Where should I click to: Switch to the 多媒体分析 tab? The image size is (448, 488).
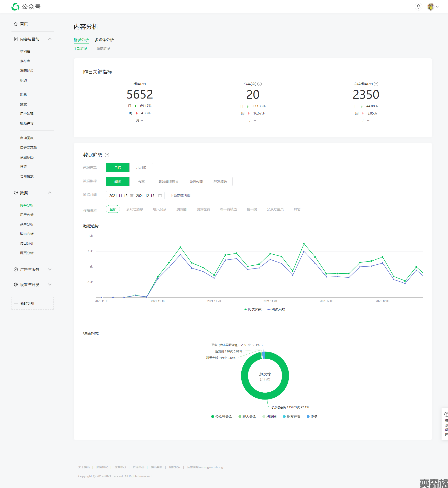pyautogui.click(x=104, y=40)
